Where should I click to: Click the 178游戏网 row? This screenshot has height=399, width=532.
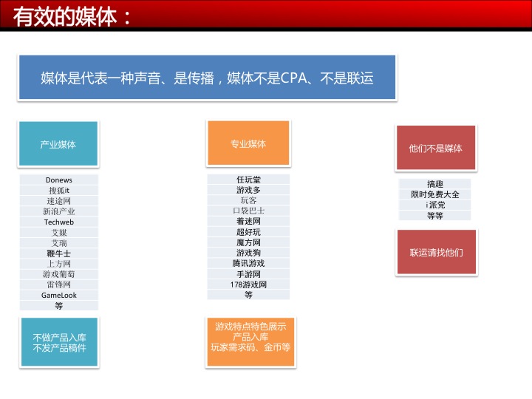[x=248, y=284]
